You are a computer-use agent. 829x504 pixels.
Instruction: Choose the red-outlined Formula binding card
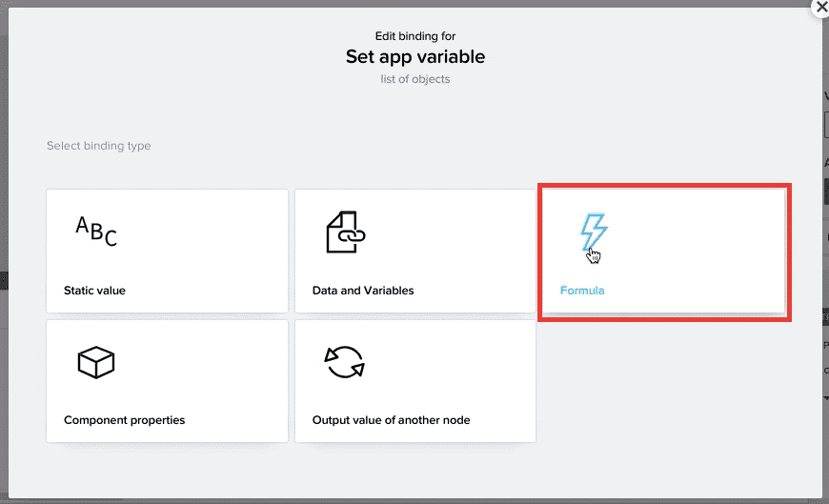(x=664, y=252)
